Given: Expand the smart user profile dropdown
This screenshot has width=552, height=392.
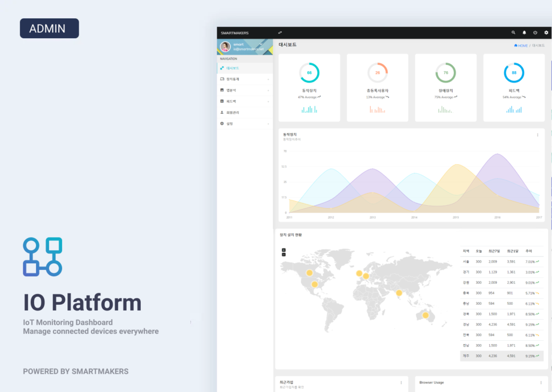Looking at the screenshot, I should (x=261, y=44).
